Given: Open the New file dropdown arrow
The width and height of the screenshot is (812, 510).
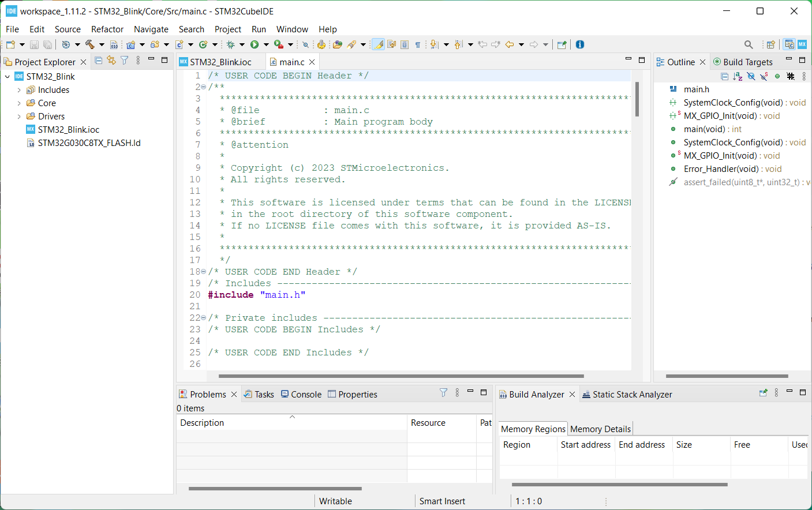Looking at the screenshot, I should [x=22, y=44].
